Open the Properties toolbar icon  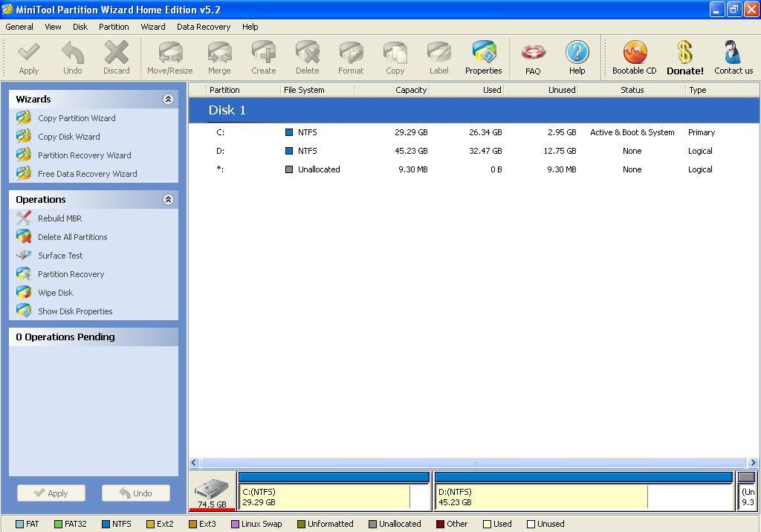pos(483,57)
